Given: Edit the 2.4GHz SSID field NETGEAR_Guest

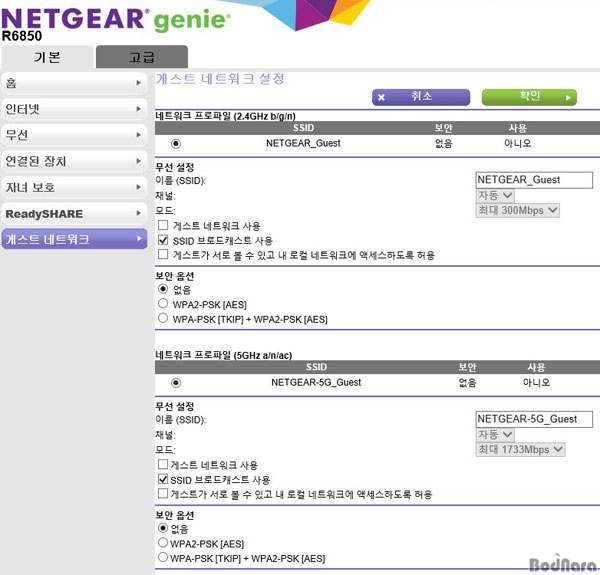Looking at the screenshot, I should 534,180.
